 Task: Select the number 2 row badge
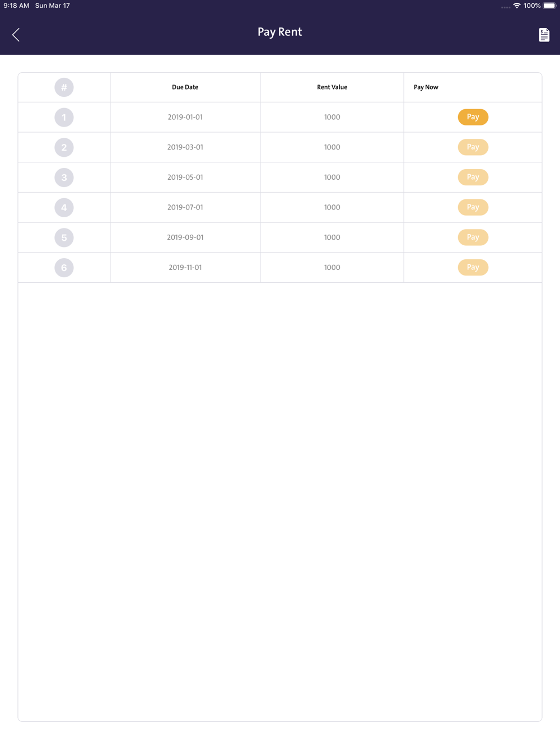point(64,147)
